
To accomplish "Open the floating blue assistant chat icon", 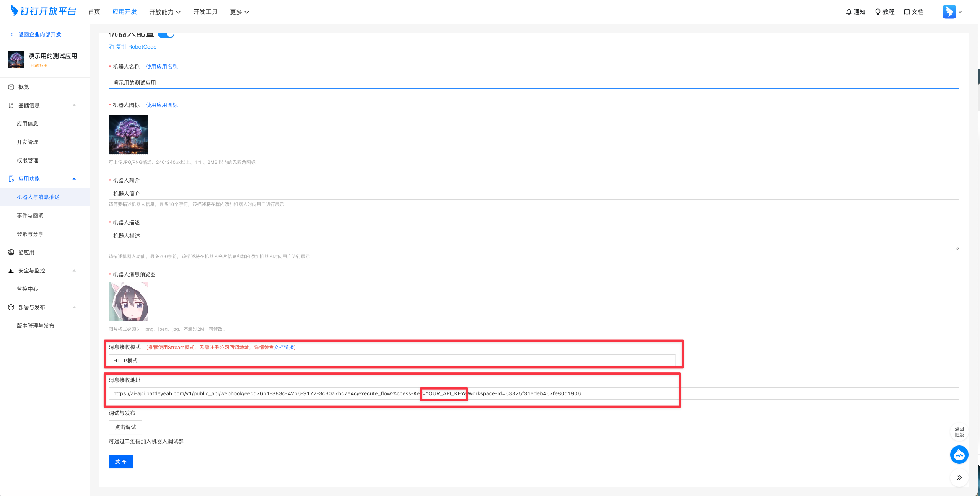I will 959,455.
